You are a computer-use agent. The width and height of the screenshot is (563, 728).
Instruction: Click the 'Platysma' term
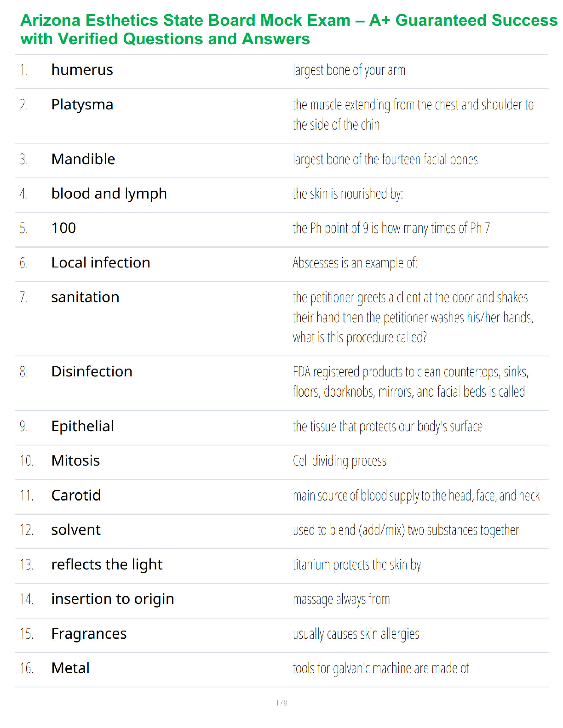point(82,105)
